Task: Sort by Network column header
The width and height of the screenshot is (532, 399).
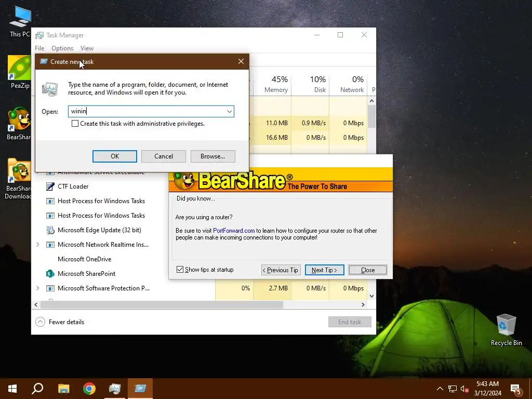Action: (x=348, y=84)
